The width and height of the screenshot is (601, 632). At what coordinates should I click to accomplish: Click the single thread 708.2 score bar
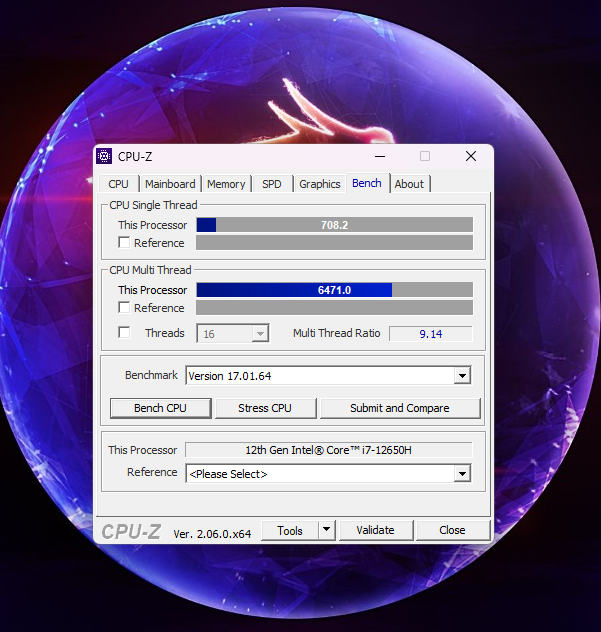[335, 225]
